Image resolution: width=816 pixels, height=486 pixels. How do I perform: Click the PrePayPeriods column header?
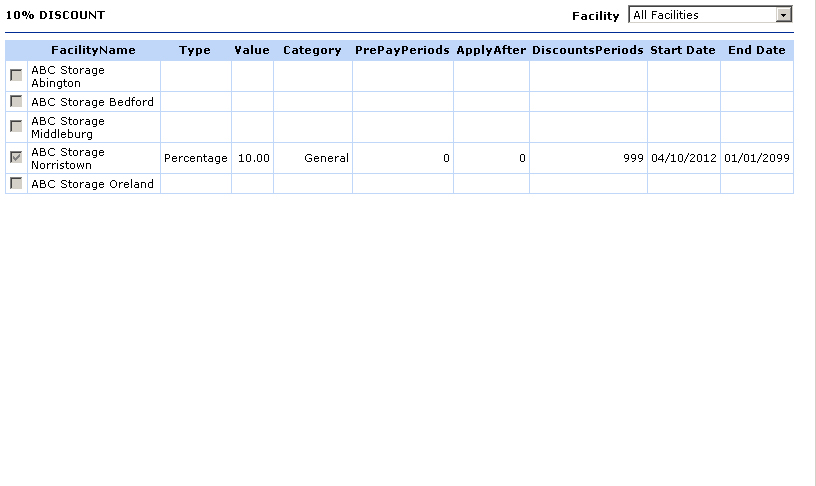[402, 50]
